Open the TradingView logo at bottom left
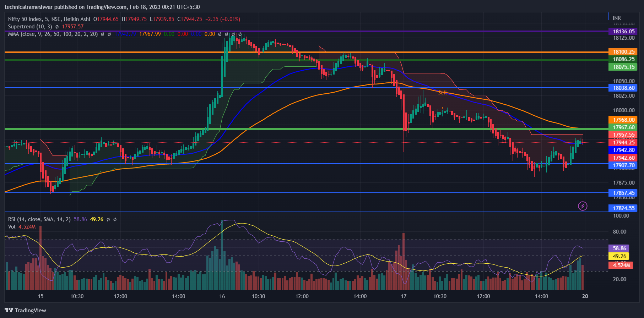 coord(25,310)
